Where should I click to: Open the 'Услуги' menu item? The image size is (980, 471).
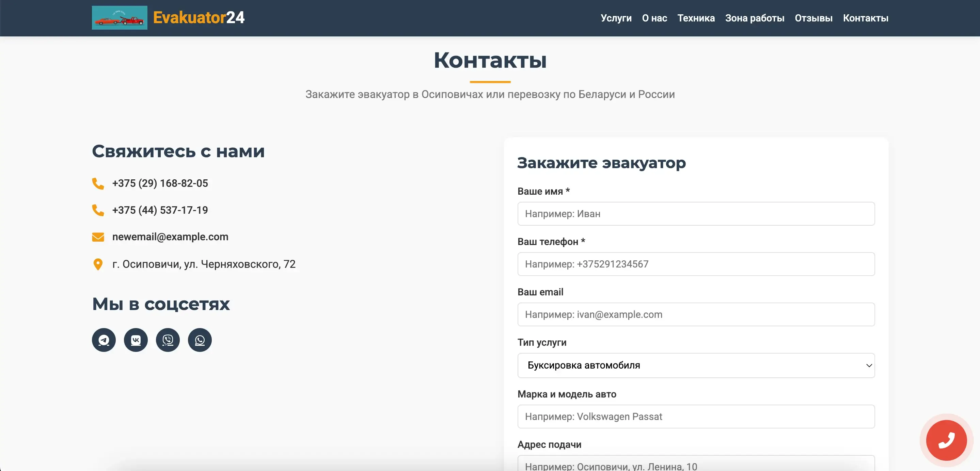(616, 18)
